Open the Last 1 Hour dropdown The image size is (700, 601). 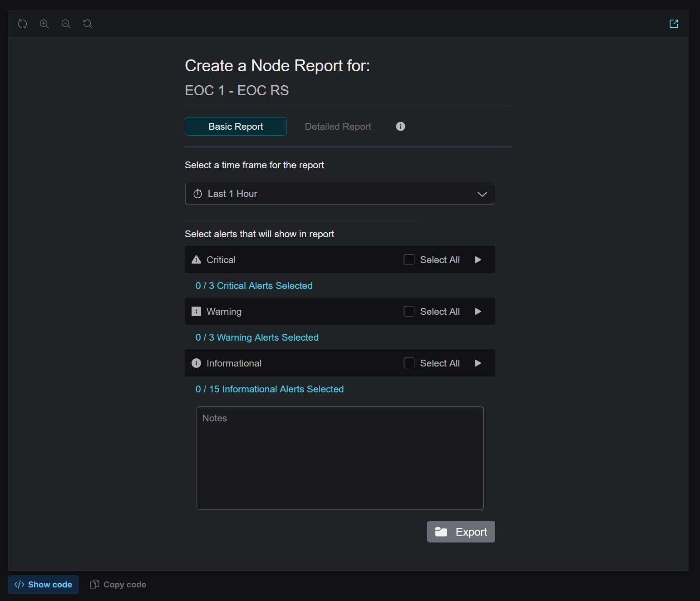[x=340, y=194]
